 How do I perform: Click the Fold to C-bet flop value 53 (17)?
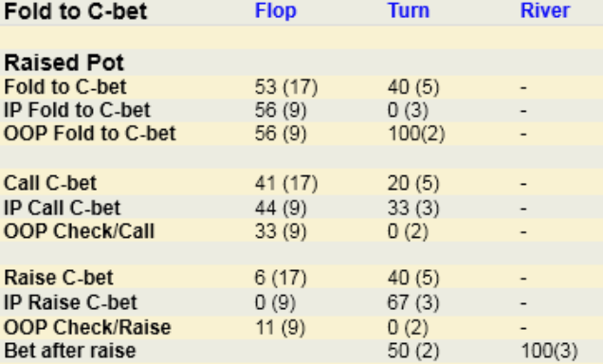286,87
